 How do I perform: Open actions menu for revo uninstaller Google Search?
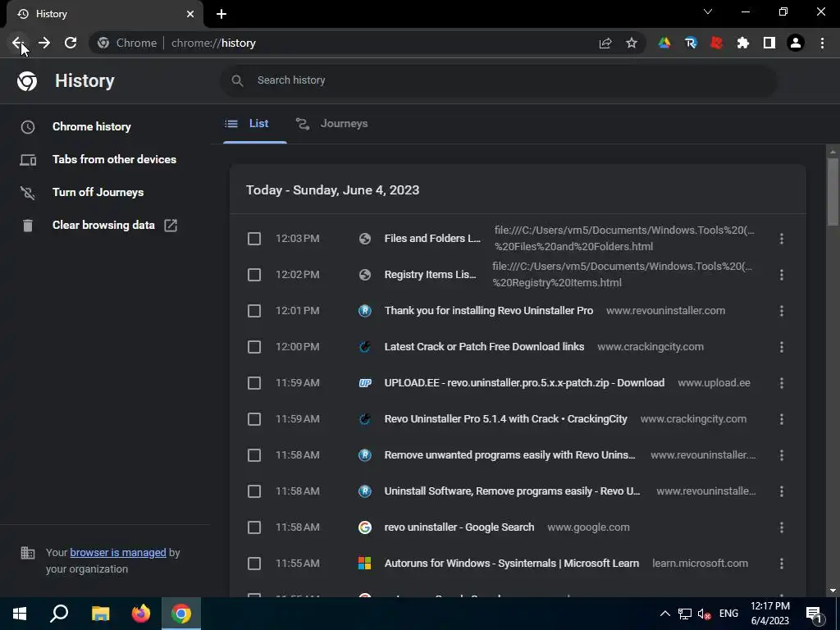point(782,527)
